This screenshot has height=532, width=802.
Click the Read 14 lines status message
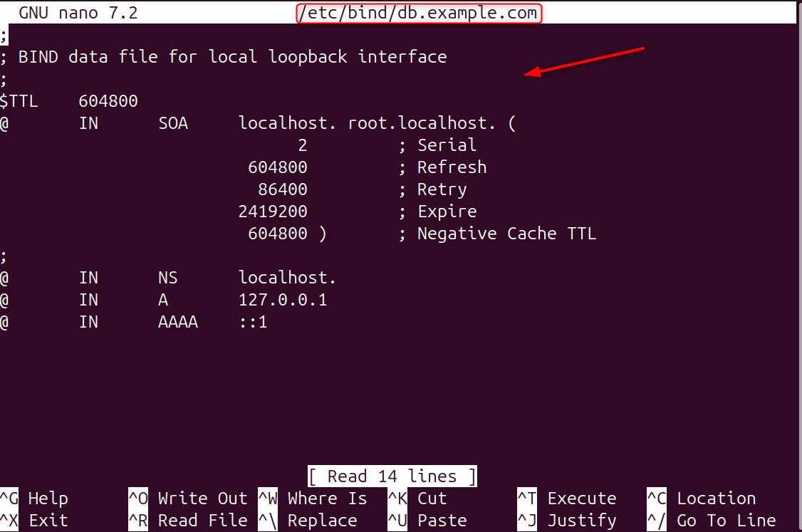point(392,476)
